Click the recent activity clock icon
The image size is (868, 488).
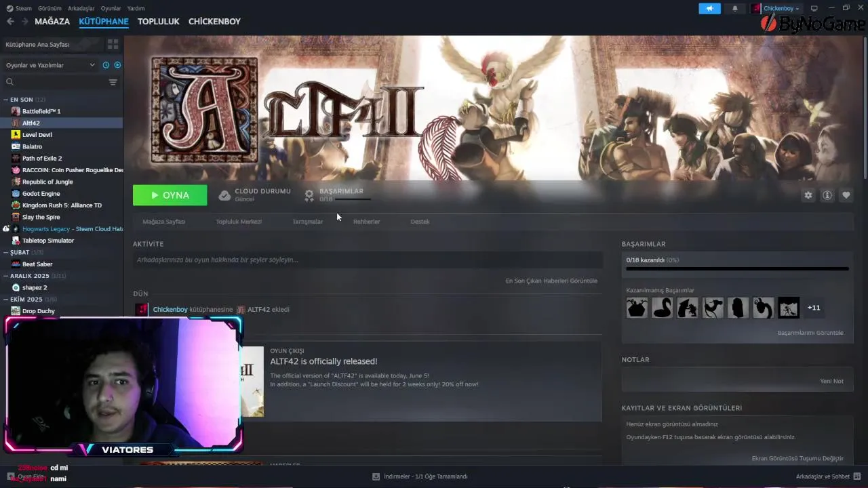(x=106, y=65)
